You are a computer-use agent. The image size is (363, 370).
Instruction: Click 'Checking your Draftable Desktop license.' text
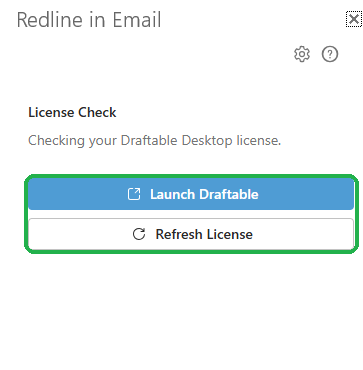[x=155, y=140]
